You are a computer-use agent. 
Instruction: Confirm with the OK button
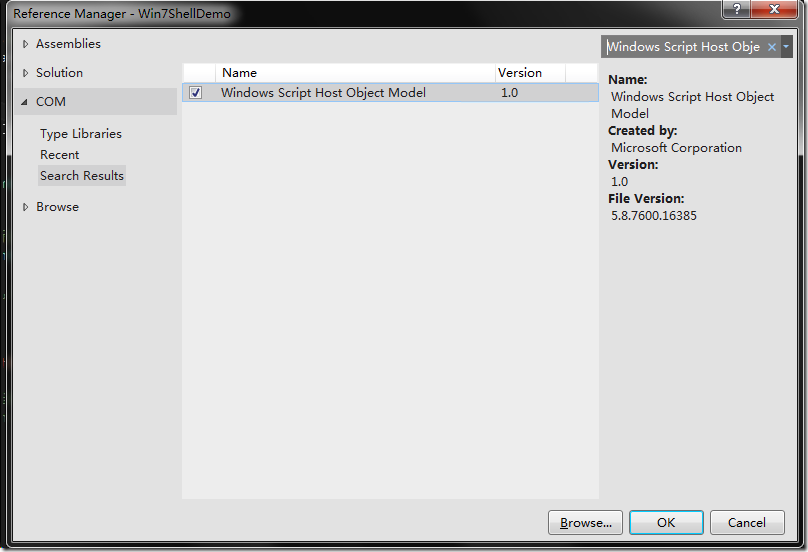point(666,523)
